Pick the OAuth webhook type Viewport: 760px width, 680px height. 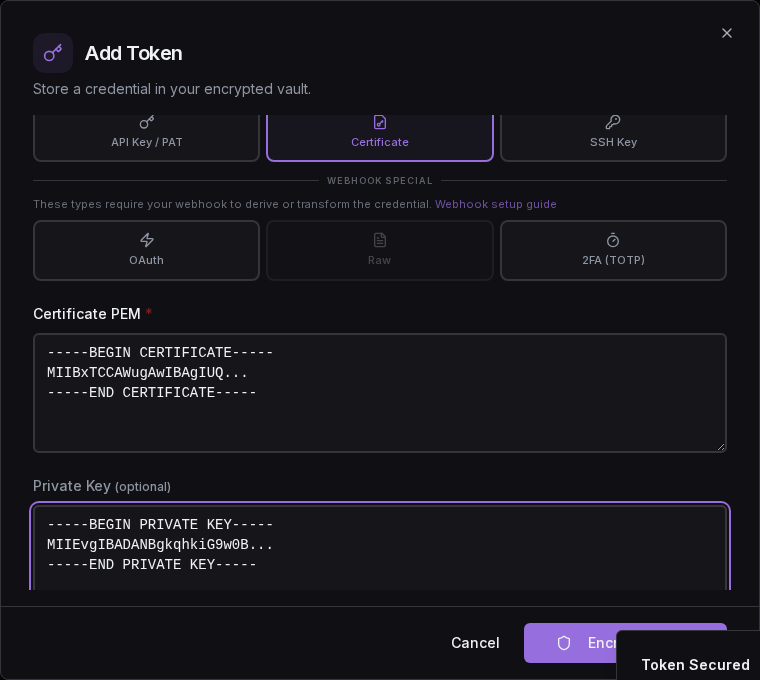pyautogui.click(x=146, y=251)
